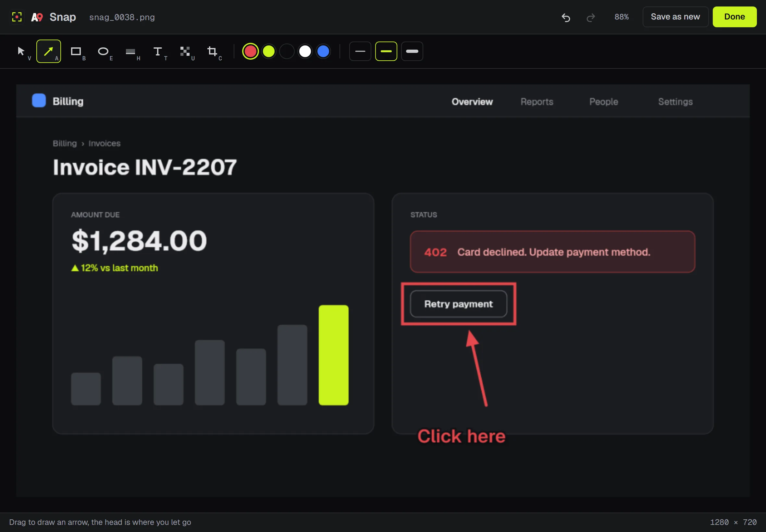Activate the pixelate blur tool (U)
The image size is (766, 532).
[x=185, y=51]
